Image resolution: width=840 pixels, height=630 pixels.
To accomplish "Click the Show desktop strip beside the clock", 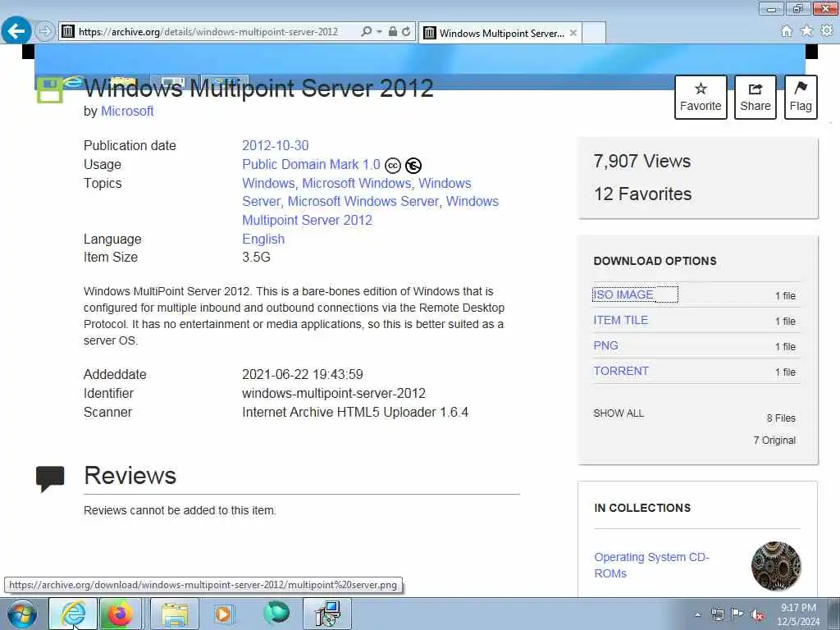I will pos(833,614).
